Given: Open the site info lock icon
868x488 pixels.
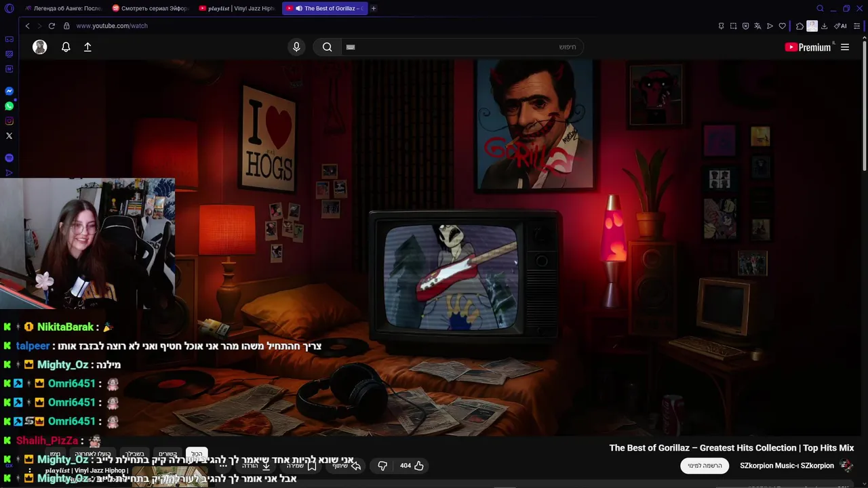Looking at the screenshot, I should (x=66, y=26).
